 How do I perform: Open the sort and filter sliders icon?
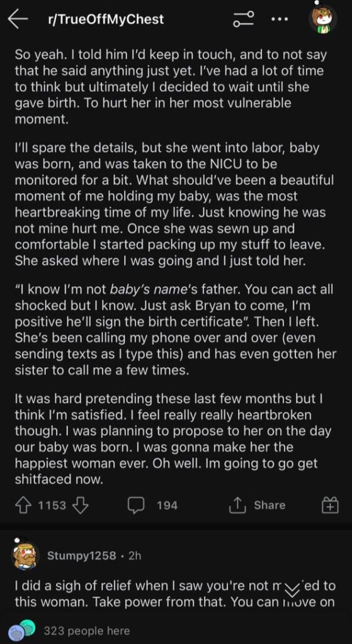244,19
